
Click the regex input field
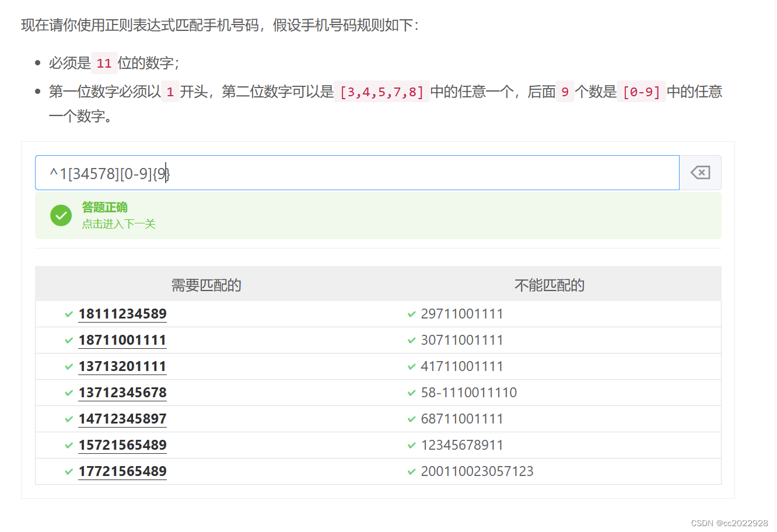[357, 173]
